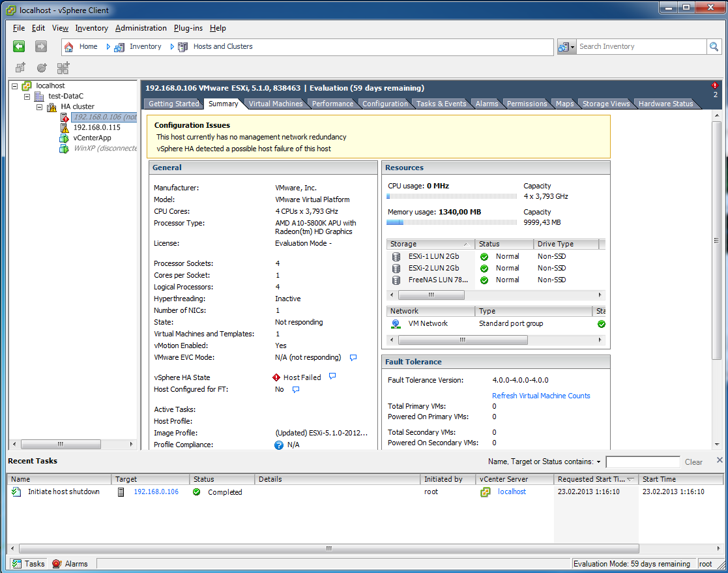This screenshot has width=728, height=573.
Task: Click the ESXi-2 LUN 2Gb datastore icon
Action: 396,269
